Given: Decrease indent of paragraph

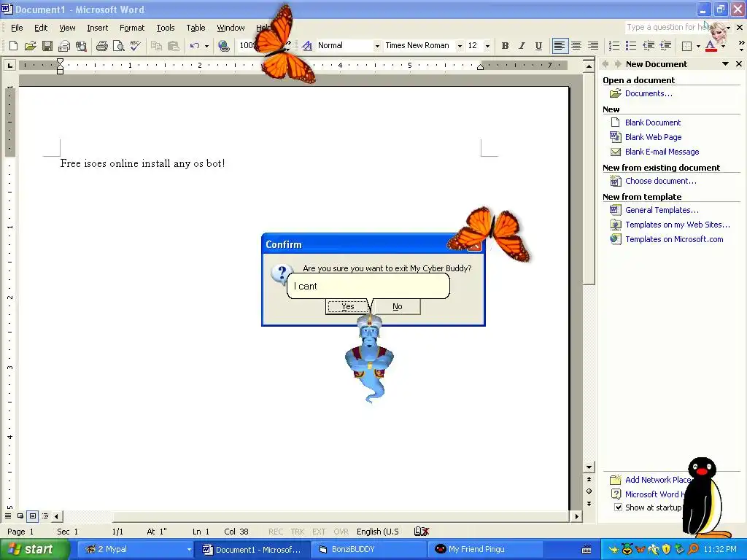Looking at the screenshot, I should click(649, 46).
